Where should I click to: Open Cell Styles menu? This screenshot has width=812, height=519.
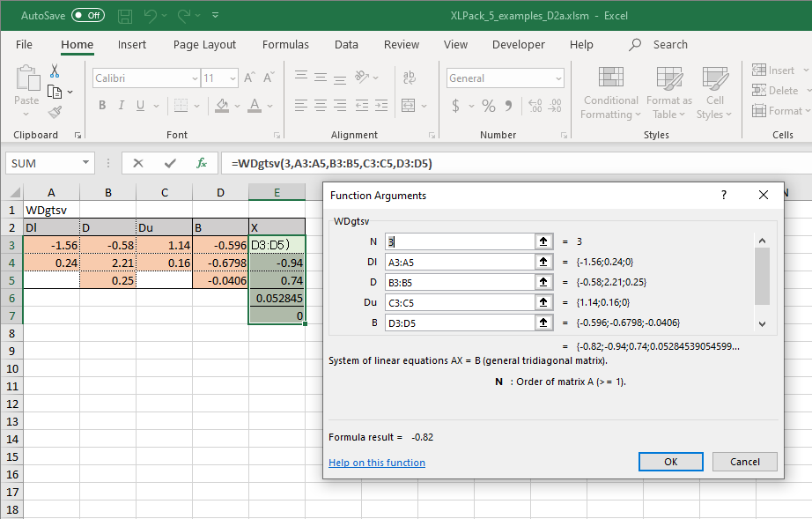(x=714, y=93)
